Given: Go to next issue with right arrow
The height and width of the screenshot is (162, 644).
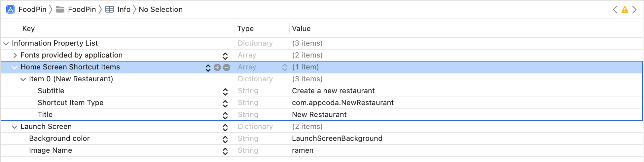Looking at the screenshot, I should (634, 10).
